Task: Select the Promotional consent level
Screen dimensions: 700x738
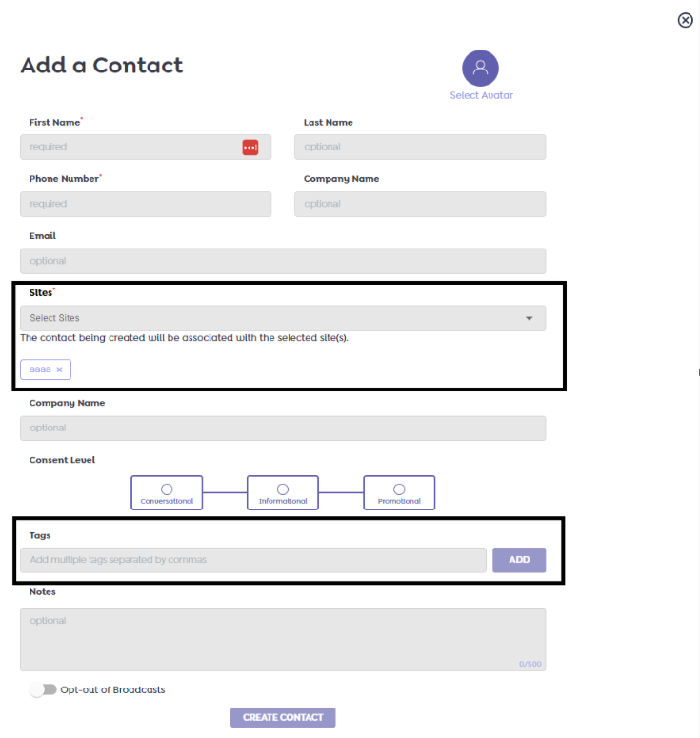Action: point(399,492)
